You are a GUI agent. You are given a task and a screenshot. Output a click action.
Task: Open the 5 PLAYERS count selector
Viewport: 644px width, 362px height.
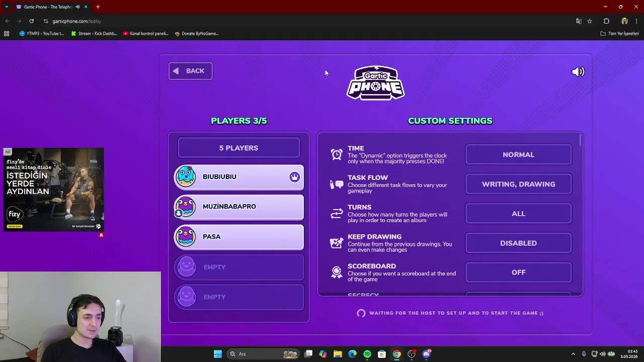click(x=238, y=148)
